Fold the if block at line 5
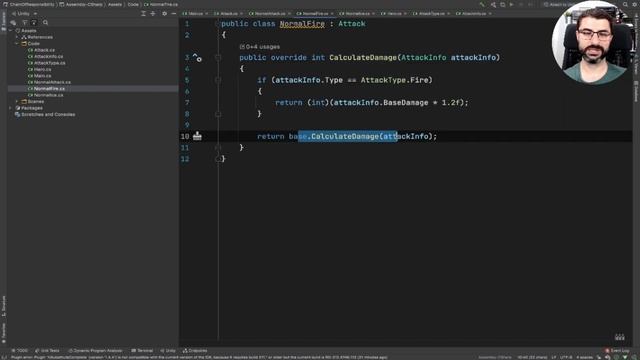 [x=218, y=80]
